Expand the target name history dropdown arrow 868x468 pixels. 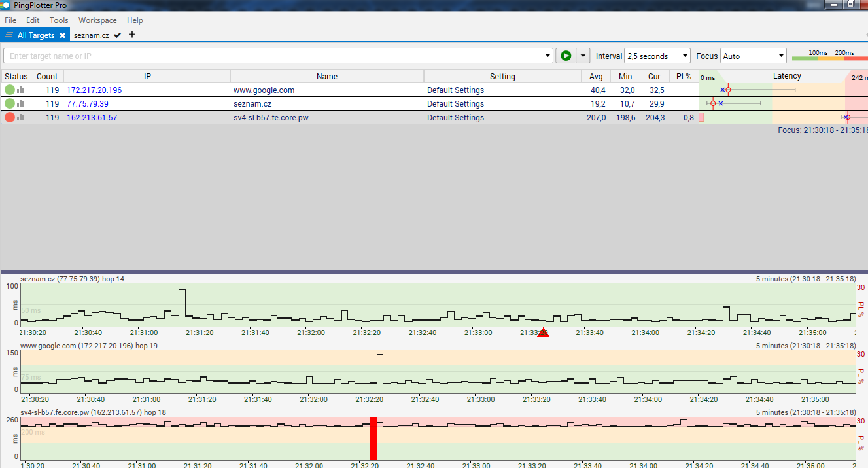tap(548, 56)
